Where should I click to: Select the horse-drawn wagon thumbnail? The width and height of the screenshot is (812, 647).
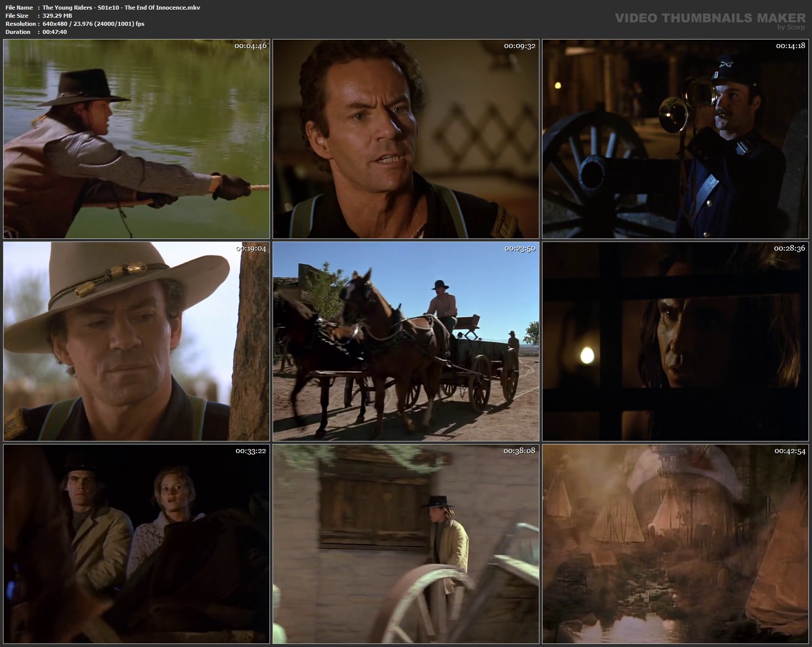point(406,341)
